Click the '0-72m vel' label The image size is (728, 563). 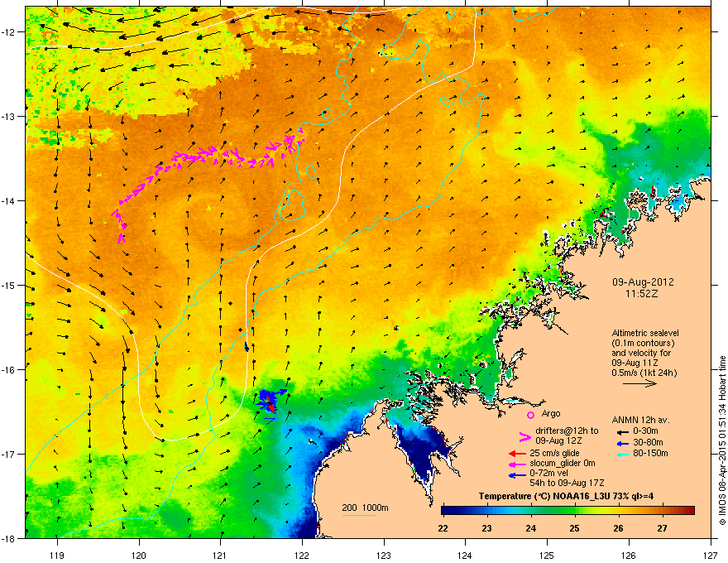click(x=548, y=473)
